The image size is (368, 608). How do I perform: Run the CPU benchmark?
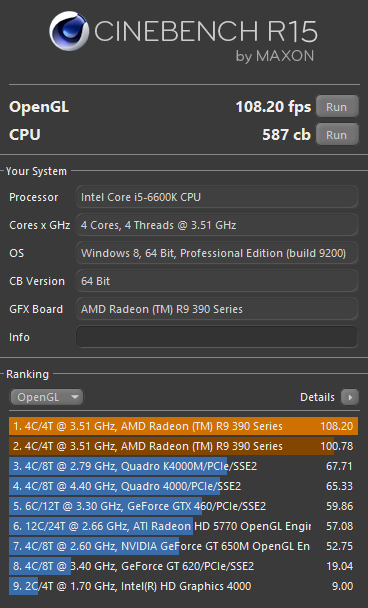(337, 135)
